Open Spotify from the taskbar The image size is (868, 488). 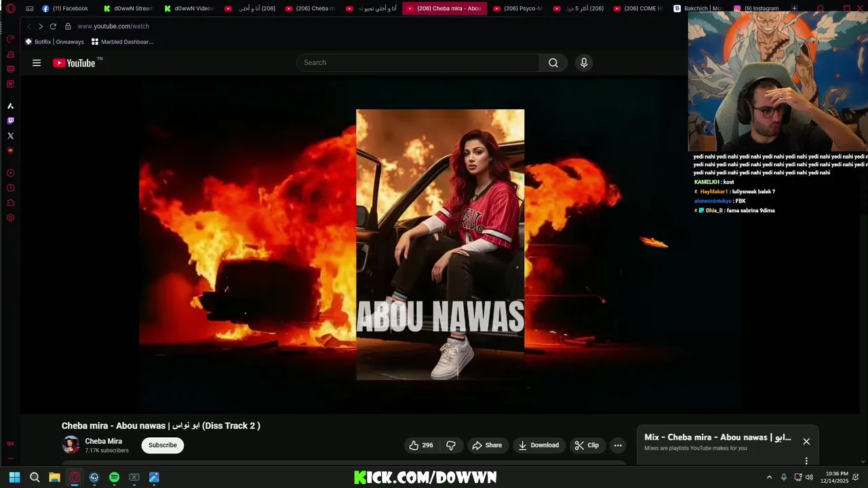114,477
